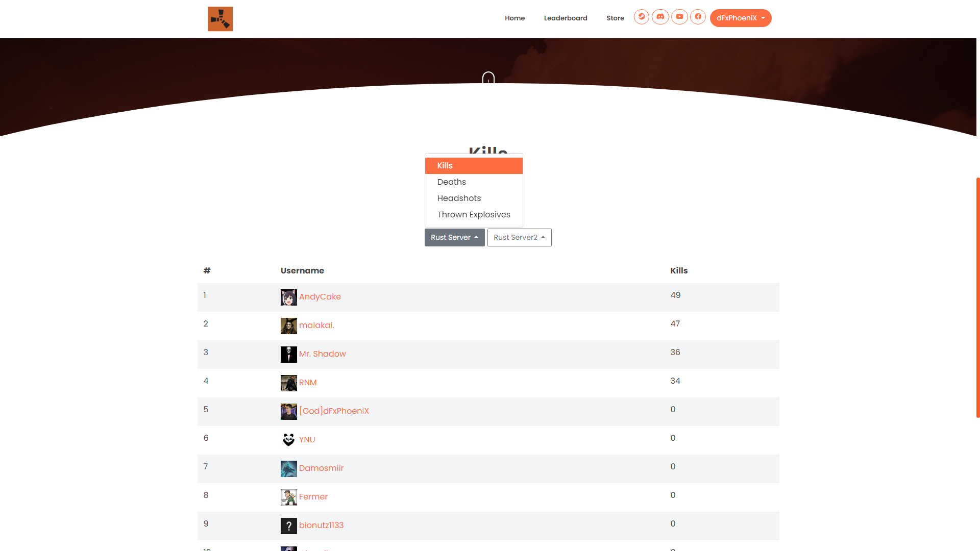Open the Store page
Screen dimensions: 980x551
pos(615,18)
